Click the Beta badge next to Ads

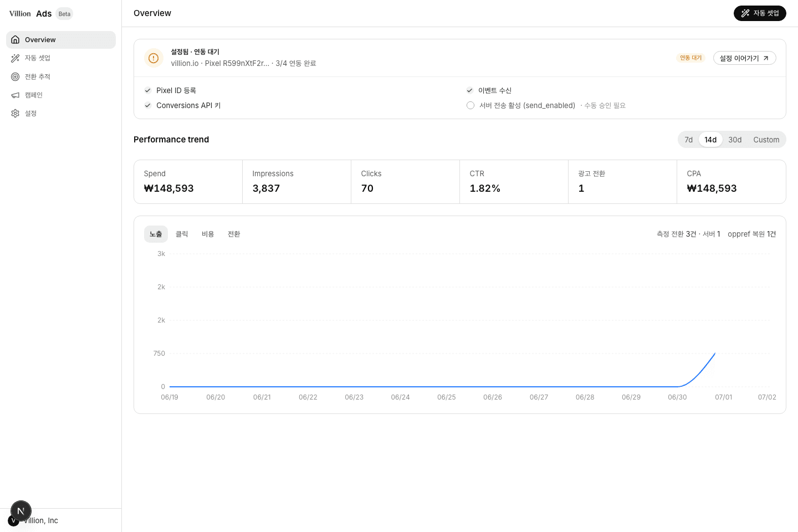click(x=64, y=14)
